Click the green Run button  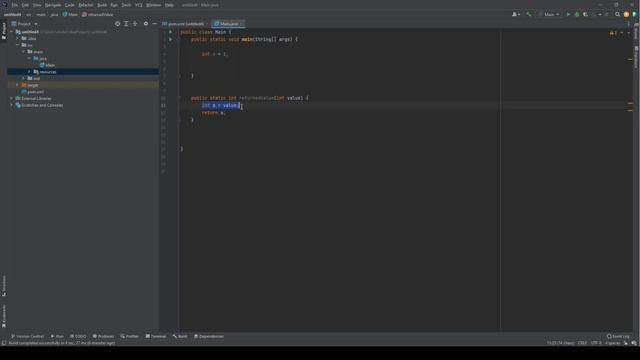[568, 14]
